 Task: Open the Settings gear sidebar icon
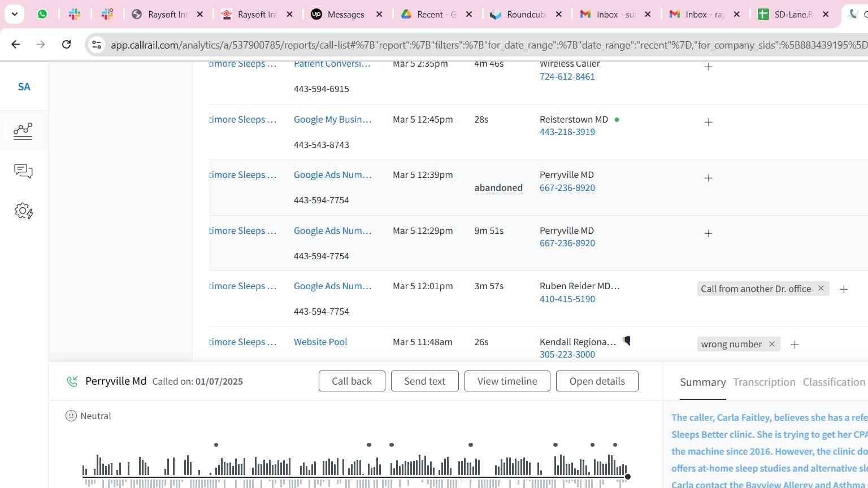tap(23, 211)
